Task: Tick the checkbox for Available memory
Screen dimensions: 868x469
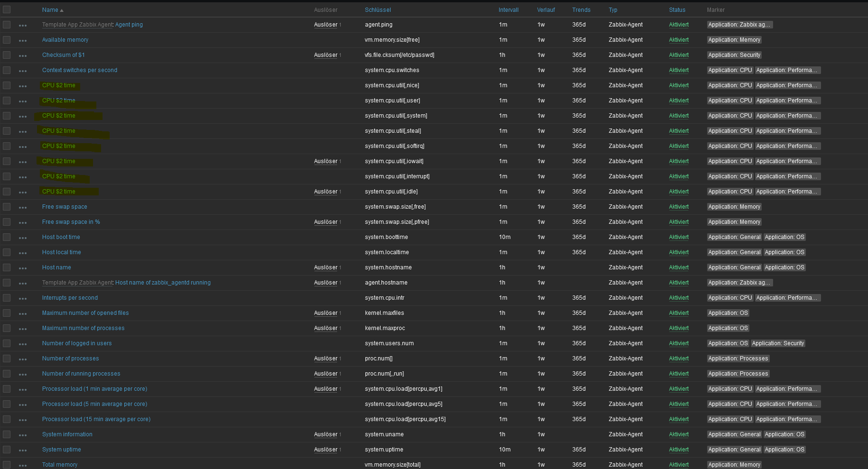Action: (7, 40)
